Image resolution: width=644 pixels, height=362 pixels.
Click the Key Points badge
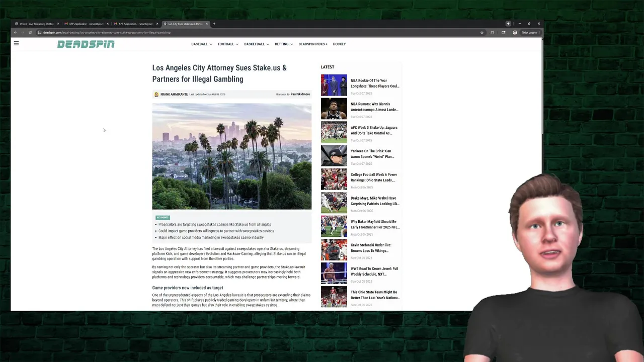click(x=163, y=218)
